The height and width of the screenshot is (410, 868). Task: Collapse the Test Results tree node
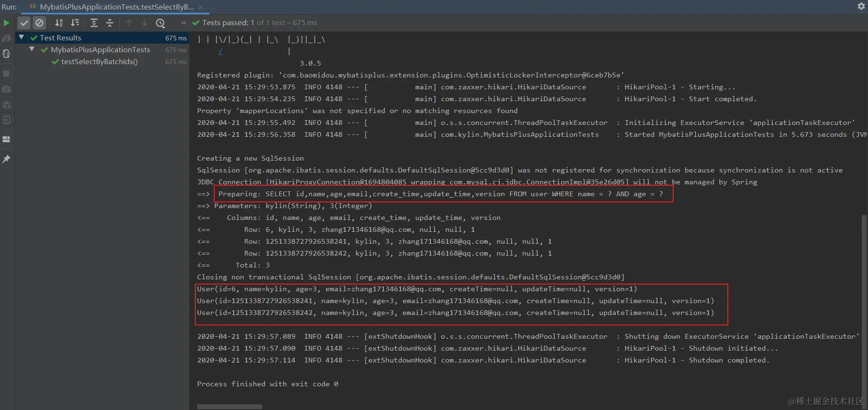[x=21, y=37]
